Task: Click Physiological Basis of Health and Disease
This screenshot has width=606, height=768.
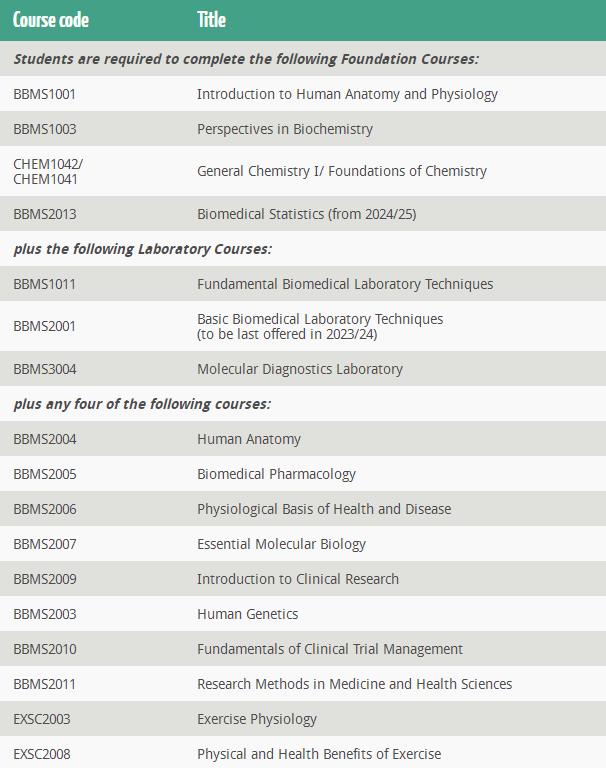Action: click(x=324, y=509)
